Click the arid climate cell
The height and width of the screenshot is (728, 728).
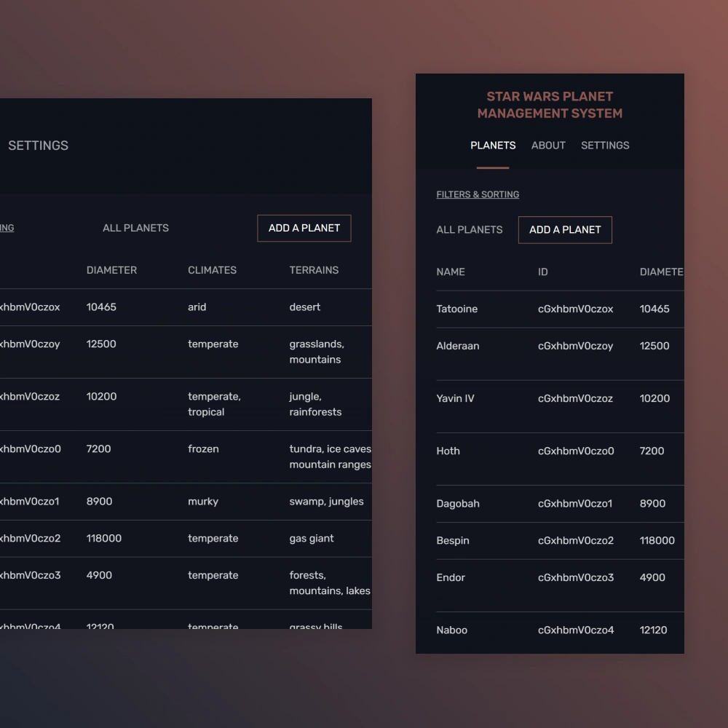pos(197,307)
